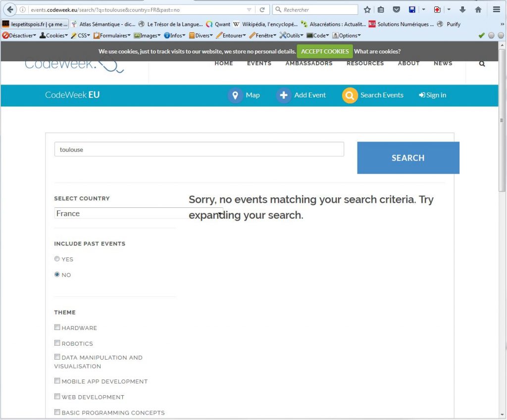Open the What are cookies? link
The image size is (507, 420).
click(x=377, y=51)
